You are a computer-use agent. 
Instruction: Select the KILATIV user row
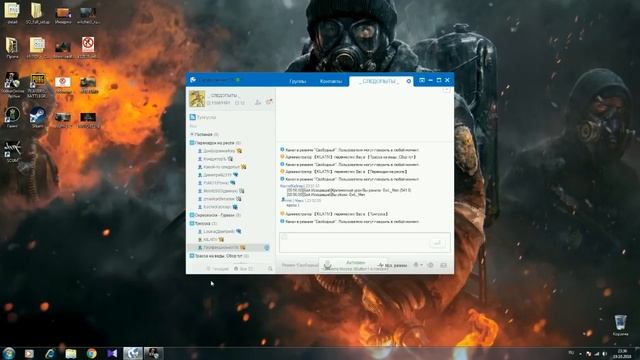pyautogui.click(x=231, y=239)
